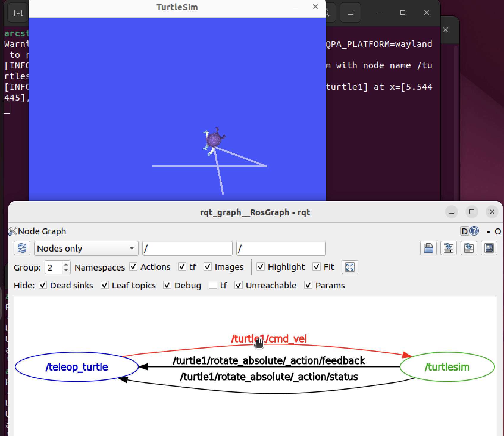Save the graph as image

pos(489,248)
